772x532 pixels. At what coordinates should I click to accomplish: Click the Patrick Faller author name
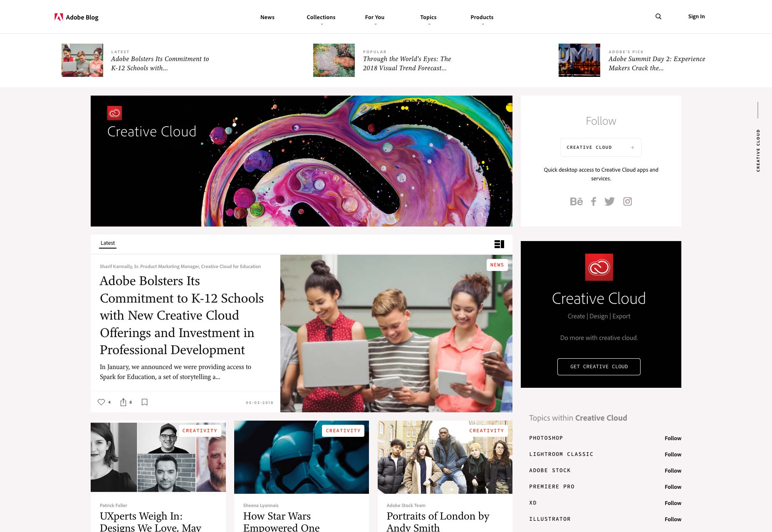(114, 505)
